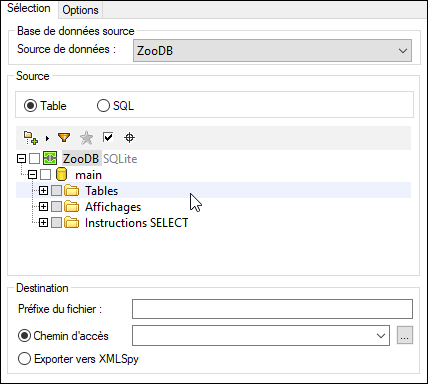Select the Chemin d'accès radio button
Screen dimensions: 428x384
coord(24,335)
